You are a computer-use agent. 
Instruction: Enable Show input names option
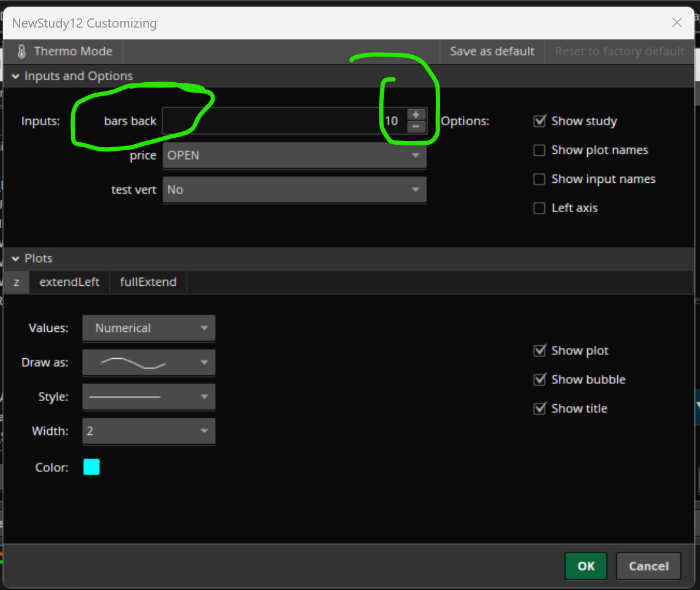(539, 179)
